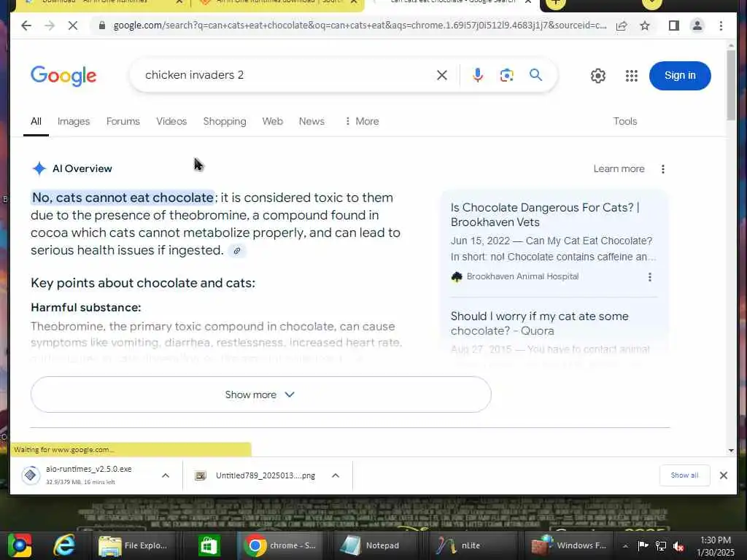Open the Quora cat chocolate question
The image size is (747, 560).
pos(539,323)
